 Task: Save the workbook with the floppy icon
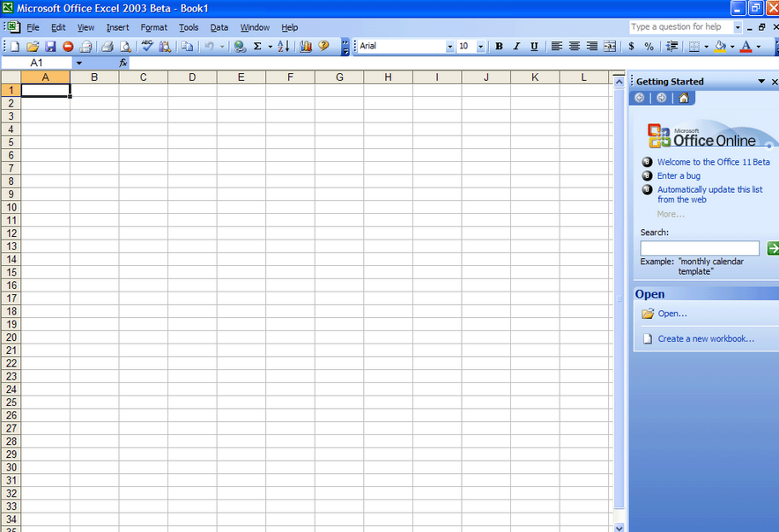[x=50, y=46]
